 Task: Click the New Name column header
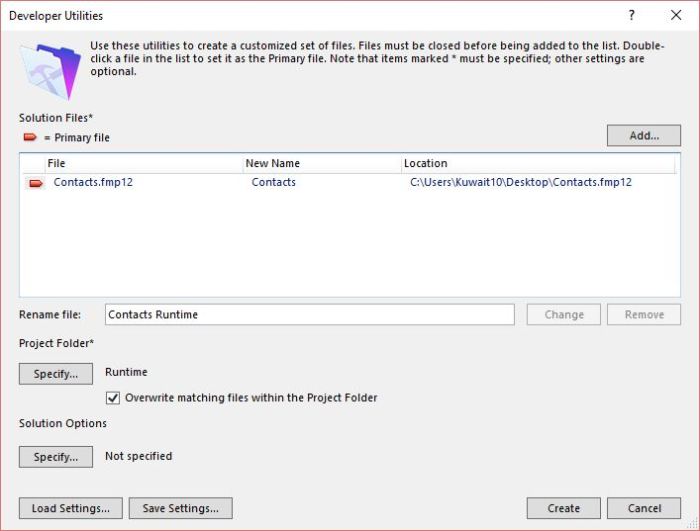(x=322, y=163)
